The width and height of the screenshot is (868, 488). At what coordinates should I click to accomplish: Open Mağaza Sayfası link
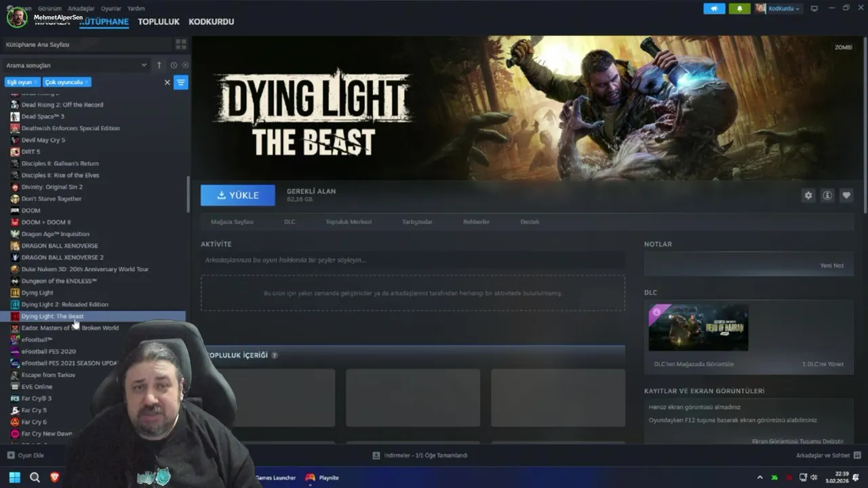[232, 222]
